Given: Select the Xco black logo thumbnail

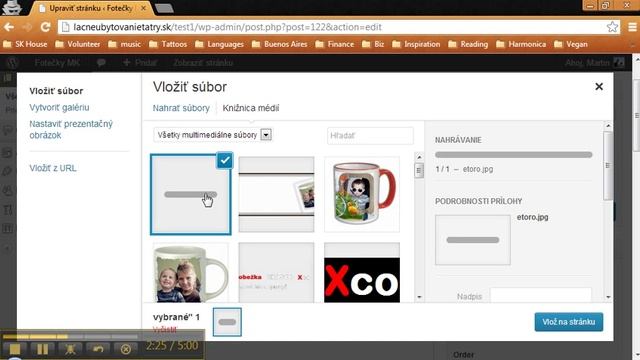Looking at the screenshot, I should 362,273.
